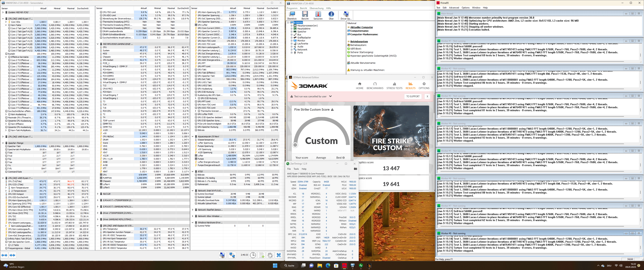This screenshot has height=270, width=644.
Task: Collapse the Aquacomputer D5 Next group
Action: (x=193, y=136)
